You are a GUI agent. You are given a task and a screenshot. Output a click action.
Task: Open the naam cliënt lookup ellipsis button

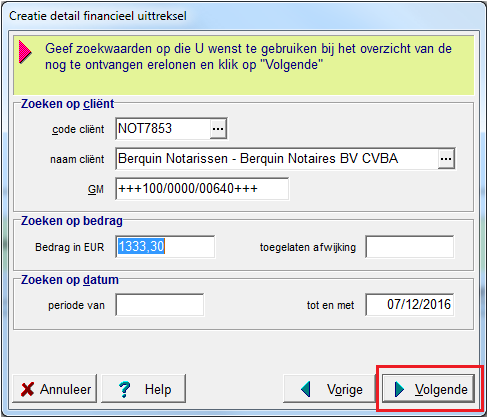click(x=446, y=159)
